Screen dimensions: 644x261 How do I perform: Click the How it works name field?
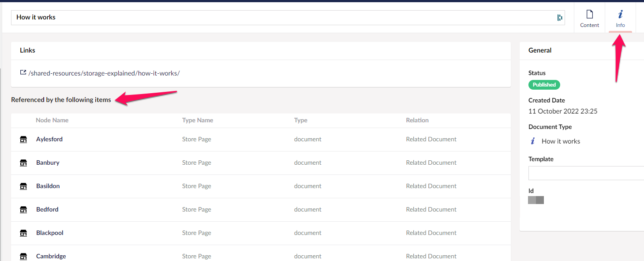(288, 18)
